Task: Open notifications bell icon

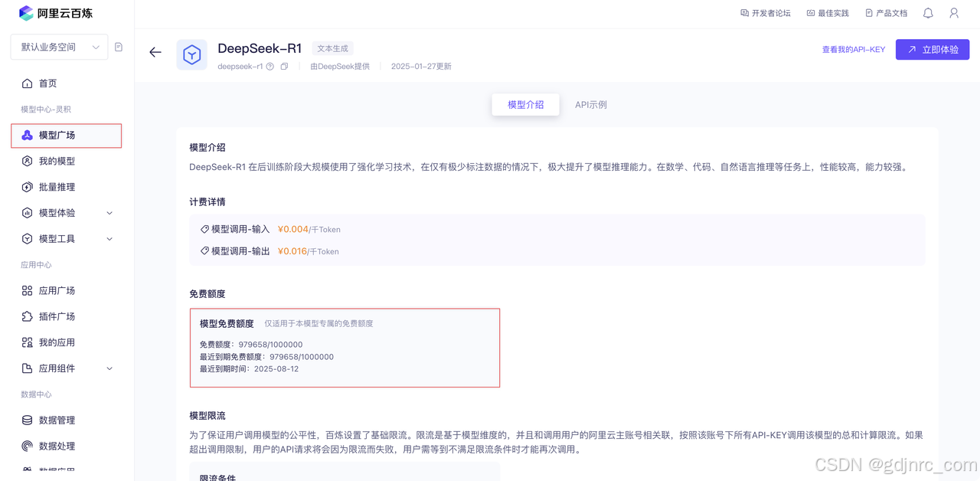Action: tap(928, 13)
